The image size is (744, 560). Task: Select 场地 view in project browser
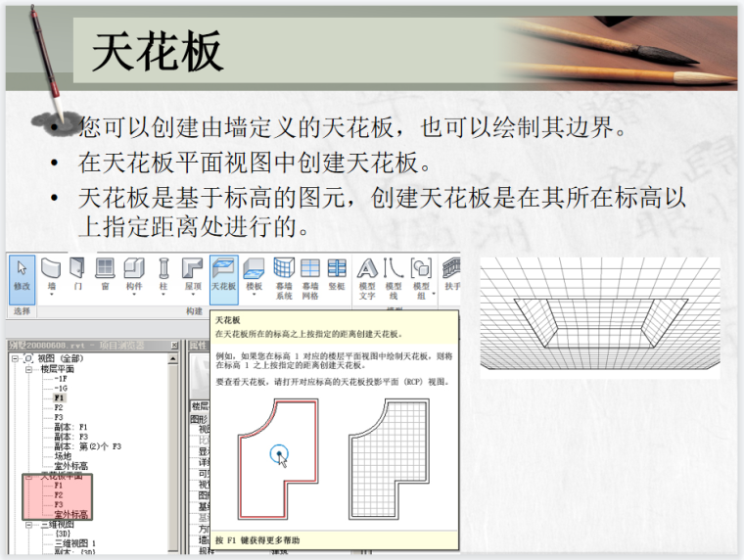click(63, 456)
